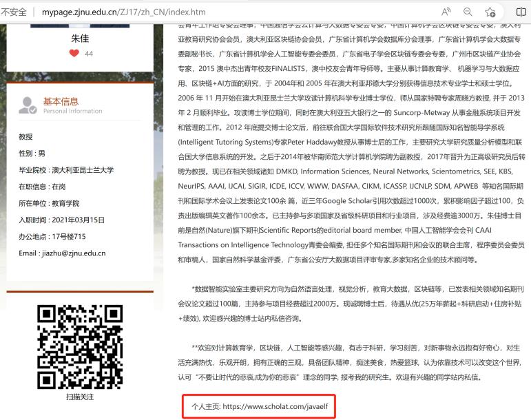Image resolution: width=531 pixels, height=420 pixels.
Task: Click the QR code image
Action: click(80, 347)
